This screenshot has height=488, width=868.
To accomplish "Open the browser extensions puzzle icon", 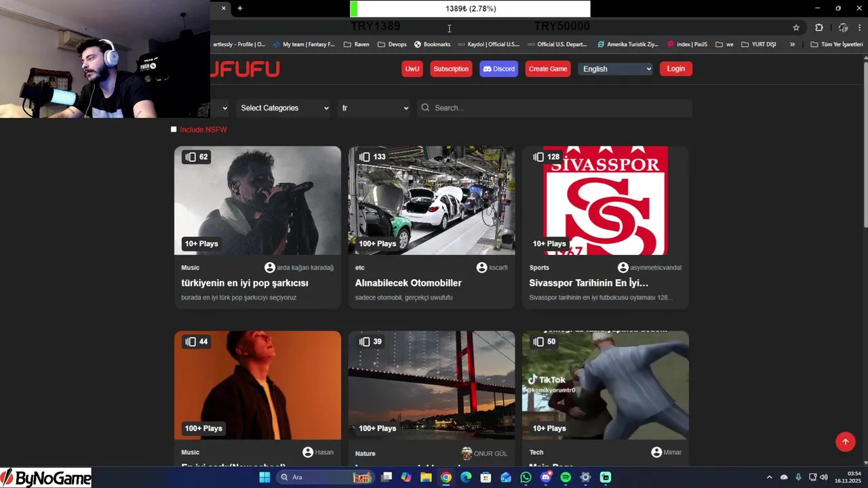I will pyautogui.click(x=819, y=28).
